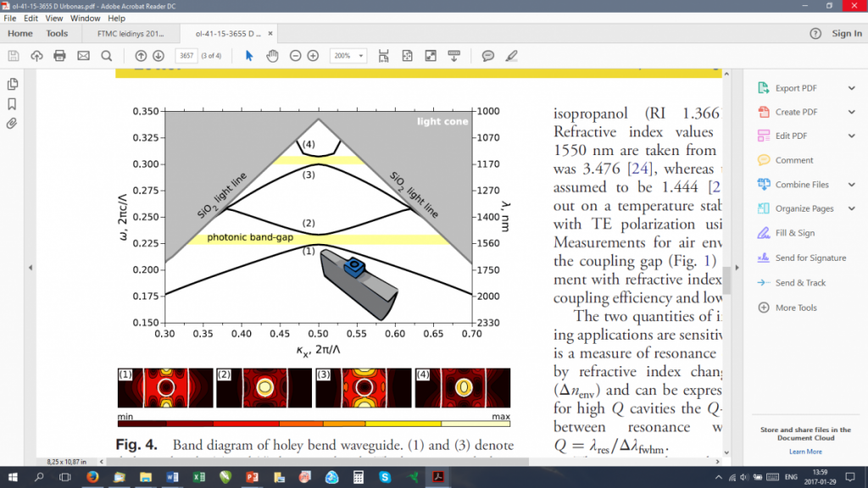Click Sign In button
Screen dimensions: 868x488
tap(847, 34)
